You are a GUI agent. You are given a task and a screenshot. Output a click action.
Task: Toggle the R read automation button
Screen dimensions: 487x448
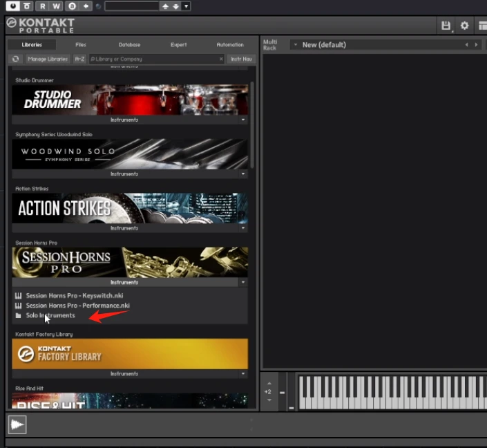click(x=42, y=6)
